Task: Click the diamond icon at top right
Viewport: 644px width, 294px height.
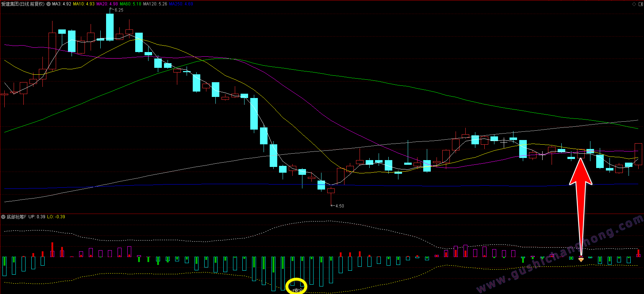Action: pyautogui.click(x=634, y=4)
